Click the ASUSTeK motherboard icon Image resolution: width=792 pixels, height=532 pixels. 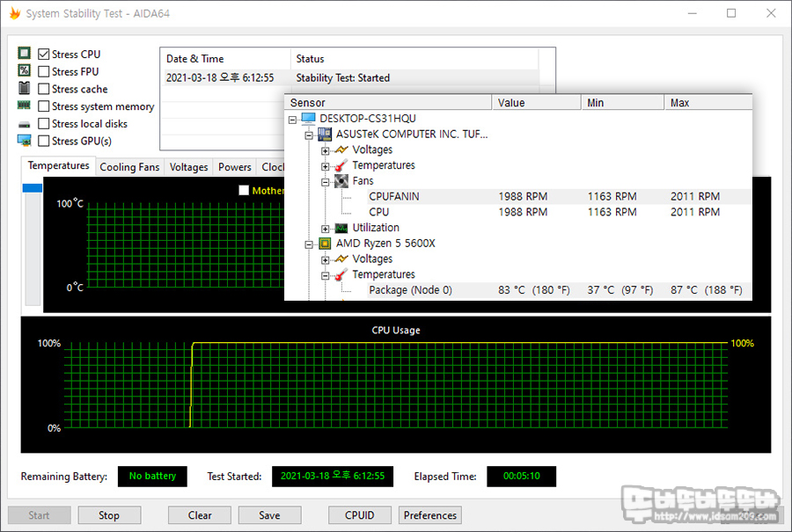pyautogui.click(x=325, y=134)
